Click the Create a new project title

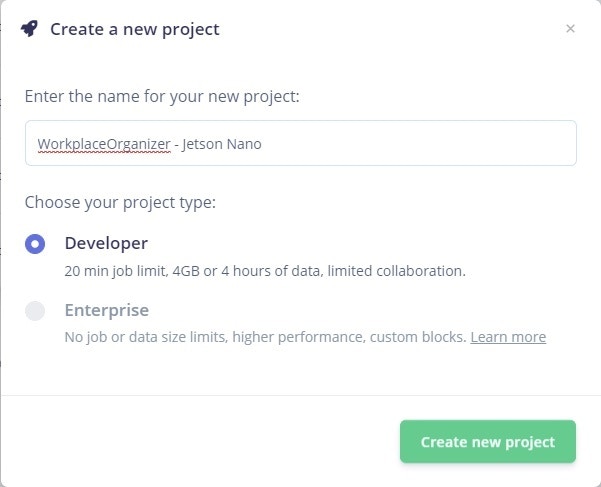(135, 29)
